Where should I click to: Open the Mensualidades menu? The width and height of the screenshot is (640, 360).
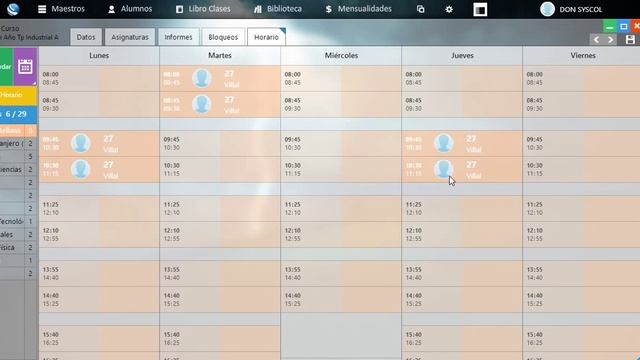coord(358,9)
